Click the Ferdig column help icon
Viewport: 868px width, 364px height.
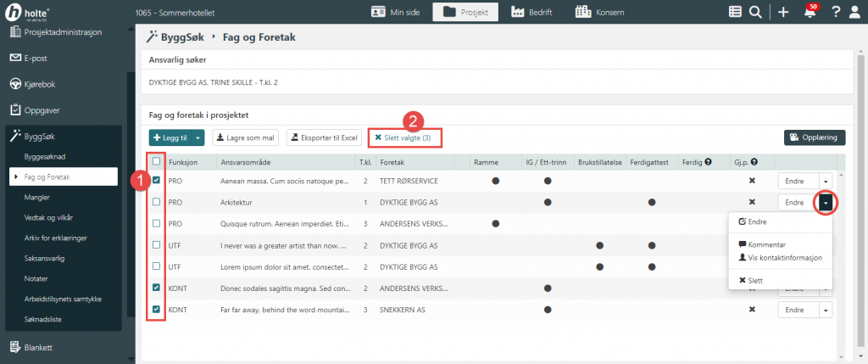(x=708, y=162)
